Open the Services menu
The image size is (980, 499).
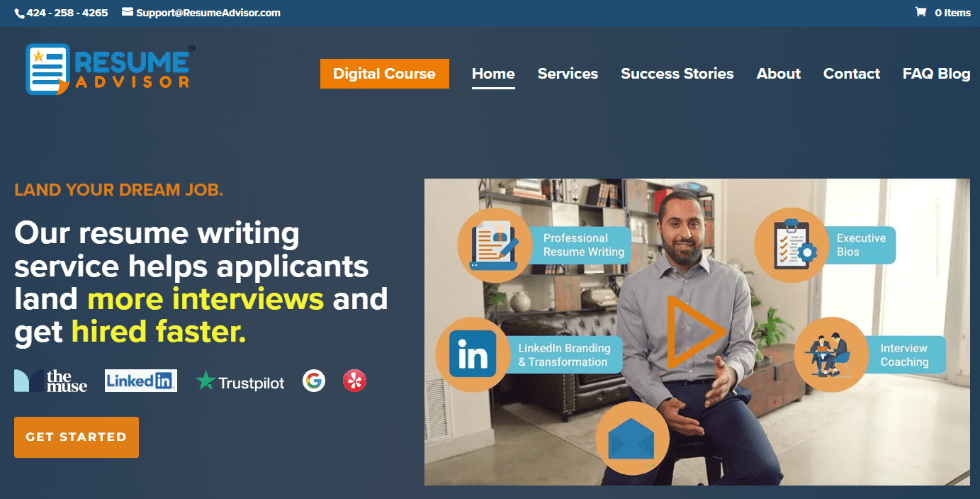tap(568, 74)
